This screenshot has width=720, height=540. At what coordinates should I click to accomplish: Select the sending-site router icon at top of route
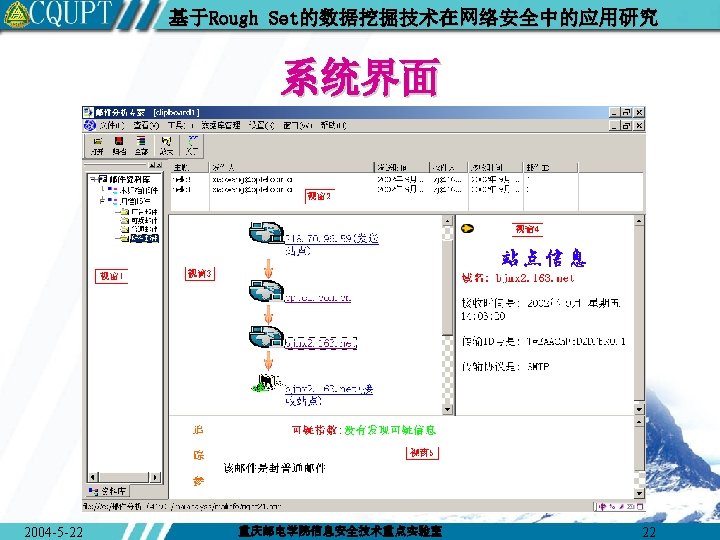pyautogui.click(x=266, y=233)
